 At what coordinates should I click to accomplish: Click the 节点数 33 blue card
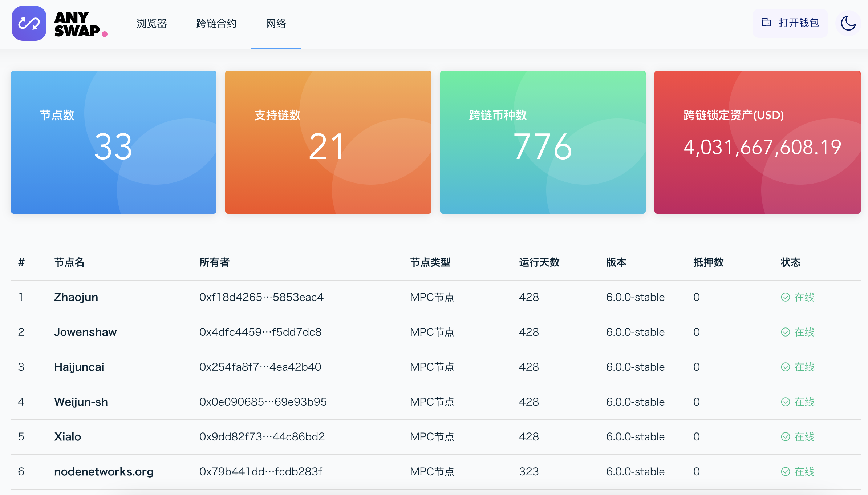tap(113, 142)
